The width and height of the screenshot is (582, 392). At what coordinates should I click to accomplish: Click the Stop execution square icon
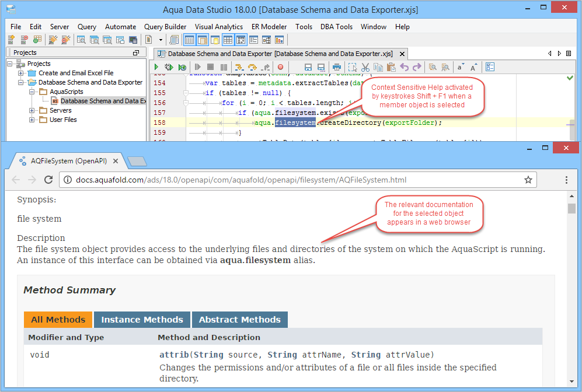[x=211, y=67]
